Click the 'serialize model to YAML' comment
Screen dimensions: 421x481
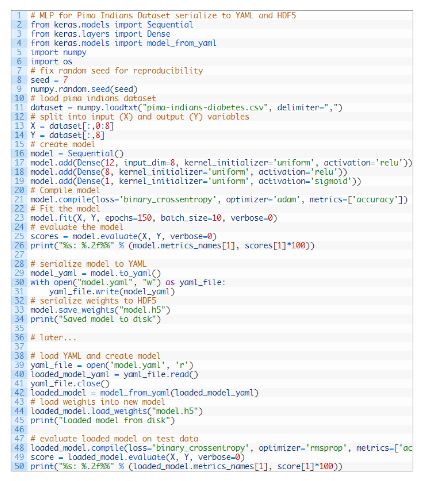88,264
